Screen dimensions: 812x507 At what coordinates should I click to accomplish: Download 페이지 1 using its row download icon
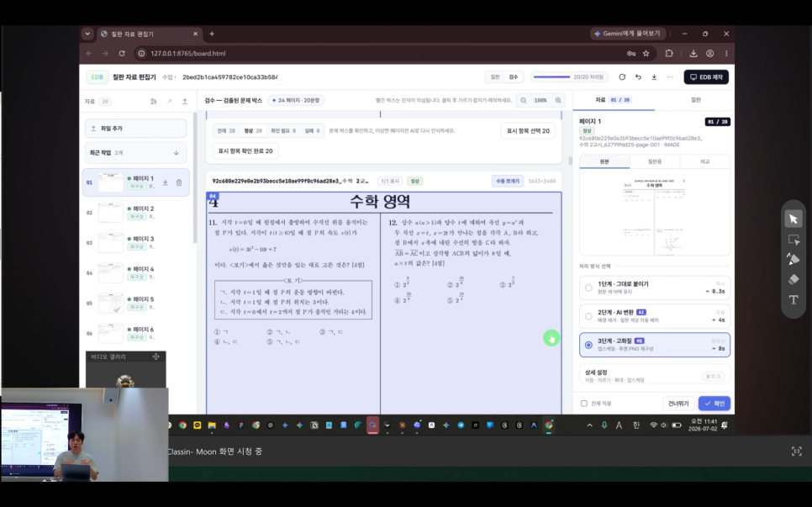click(x=166, y=182)
